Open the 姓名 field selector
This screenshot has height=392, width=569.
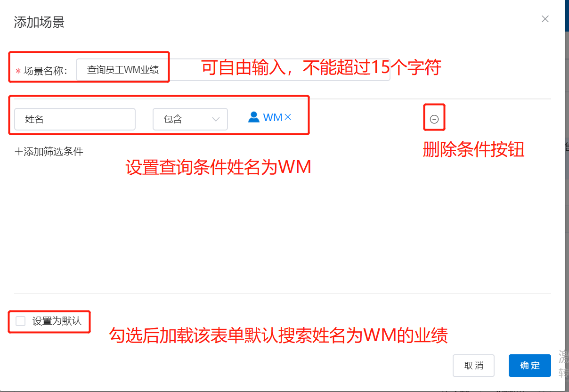75,119
